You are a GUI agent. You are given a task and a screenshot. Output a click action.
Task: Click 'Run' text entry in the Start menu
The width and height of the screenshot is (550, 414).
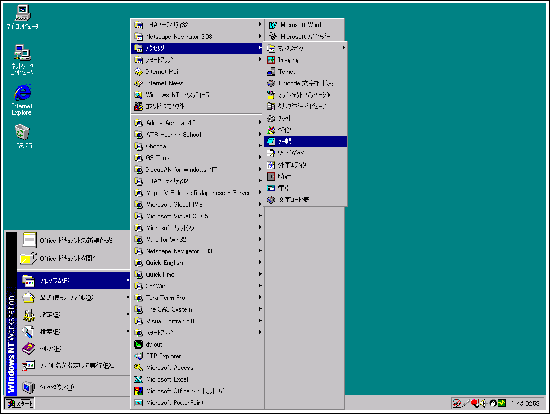(76, 366)
